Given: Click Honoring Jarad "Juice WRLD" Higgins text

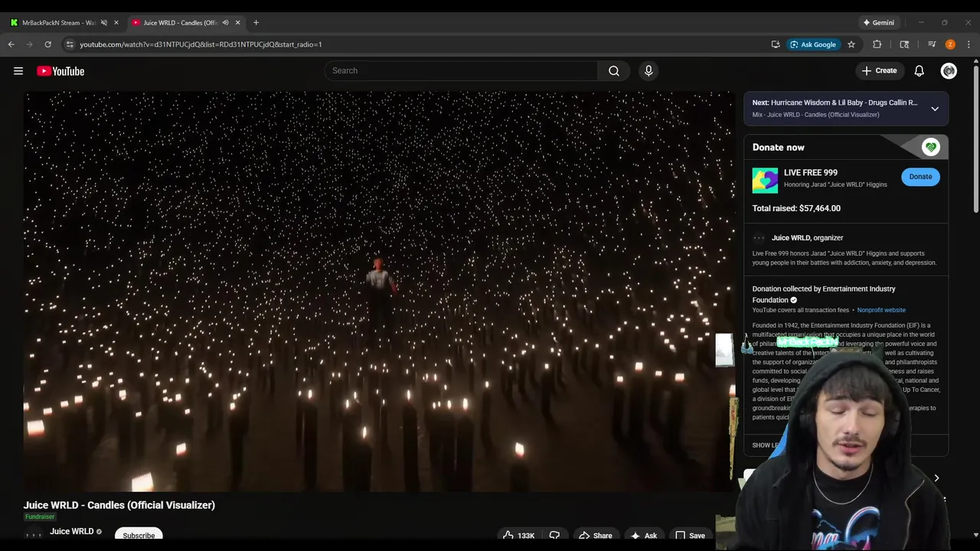Looking at the screenshot, I should pyautogui.click(x=835, y=184).
